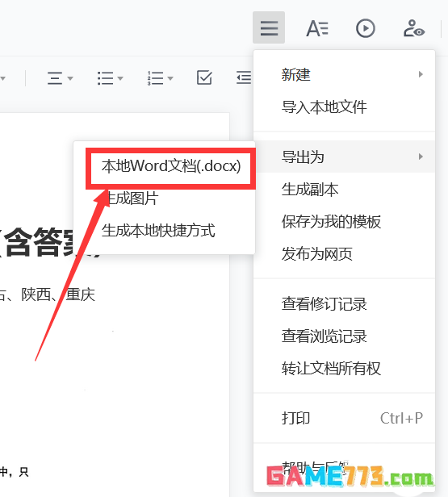
Task: Open the 导出为 menu entry
Action: (344, 157)
